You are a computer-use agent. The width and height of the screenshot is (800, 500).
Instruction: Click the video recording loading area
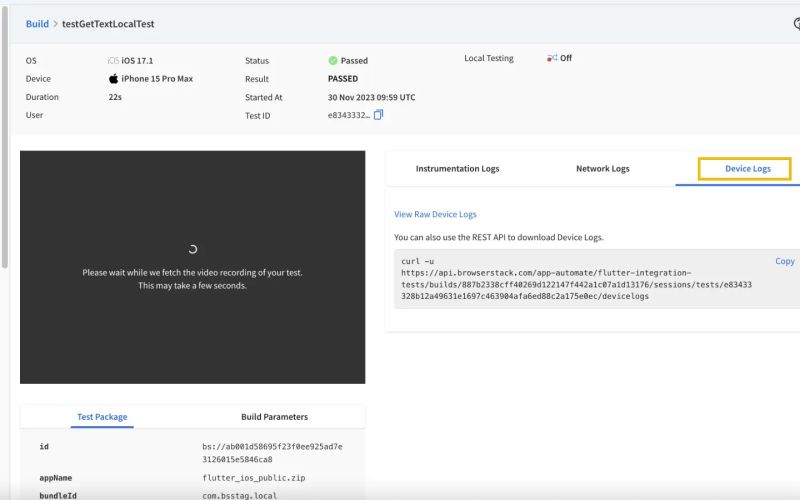tap(192, 267)
